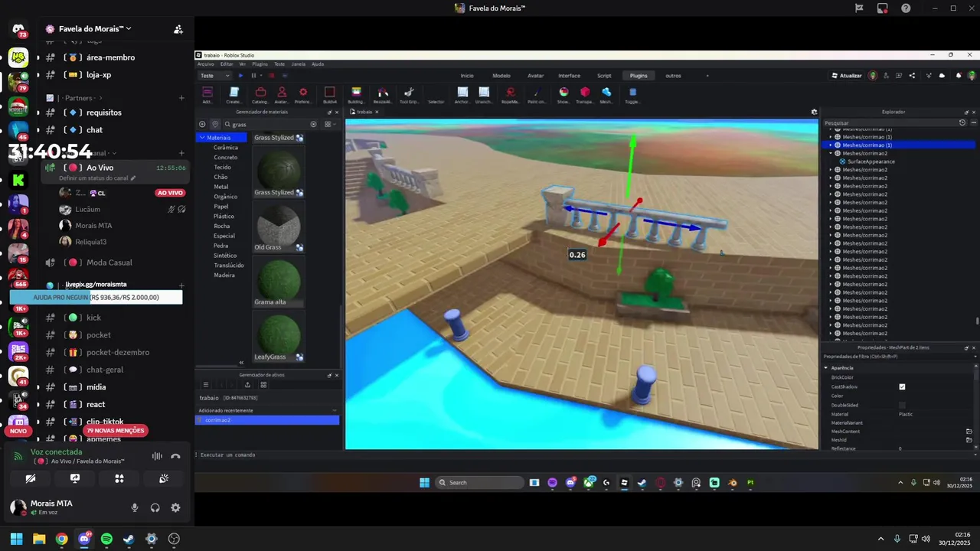This screenshot has width=980, height=551.
Task: Click the Toggle plugin icon
Action: pyautogui.click(x=632, y=93)
